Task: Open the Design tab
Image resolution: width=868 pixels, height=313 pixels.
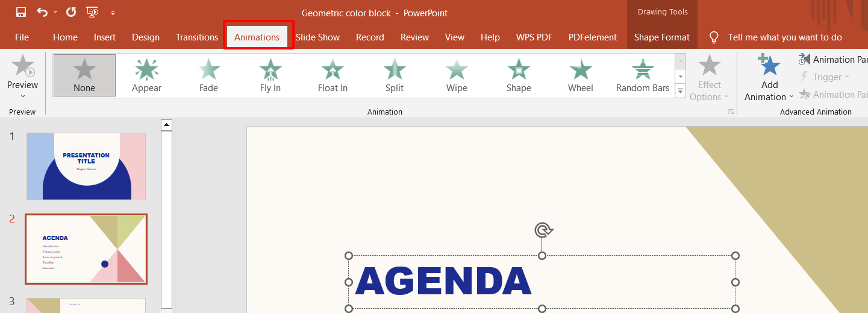Action: [146, 37]
